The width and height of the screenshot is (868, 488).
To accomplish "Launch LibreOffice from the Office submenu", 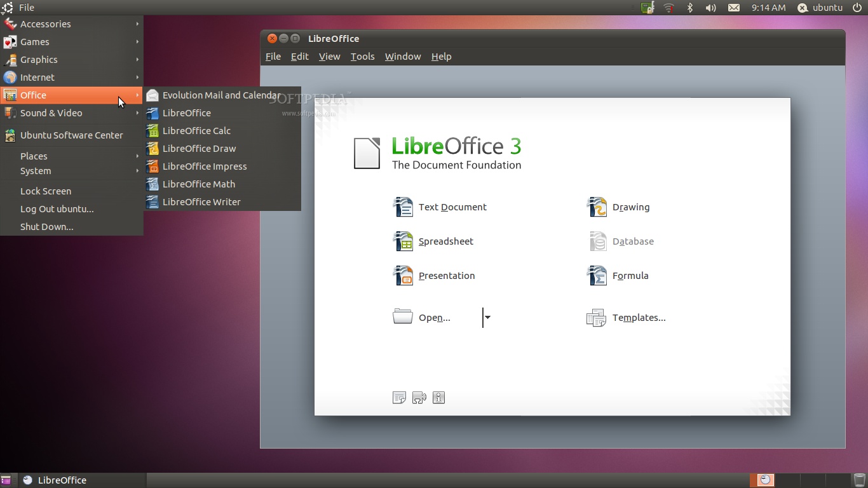I will click(222, 113).
